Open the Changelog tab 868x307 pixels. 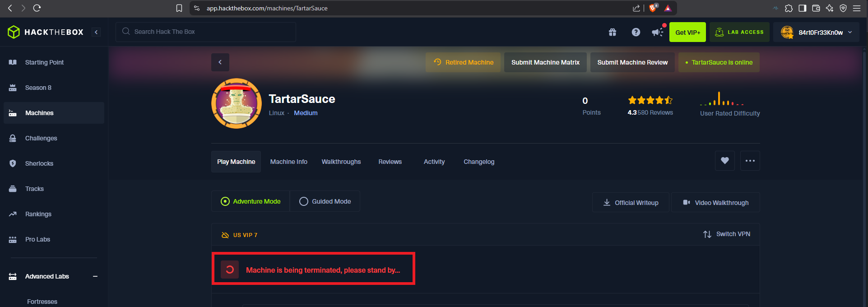coord(479,162)
